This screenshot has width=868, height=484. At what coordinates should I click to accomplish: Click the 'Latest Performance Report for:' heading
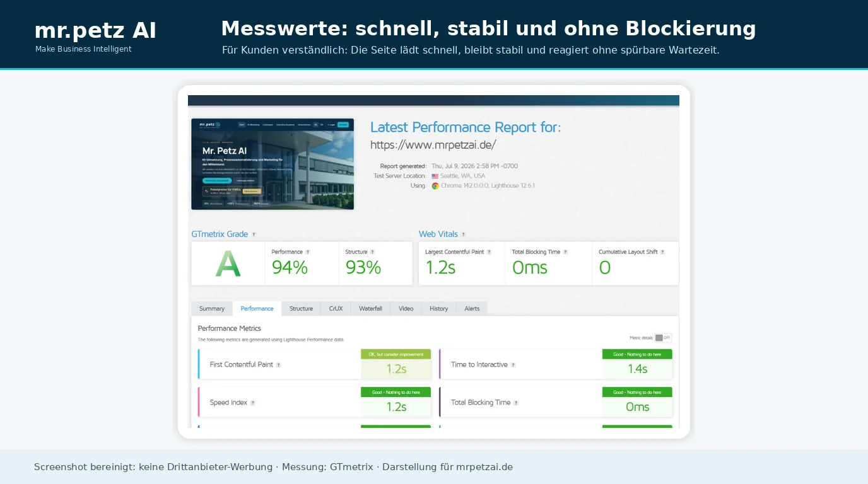[466, 127]
